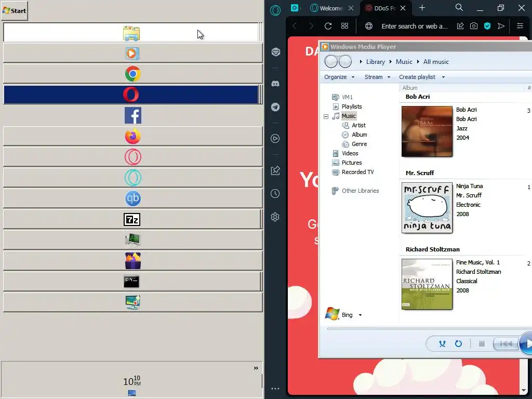Open the Command Prompt taskbar icon

pos(131,281)
